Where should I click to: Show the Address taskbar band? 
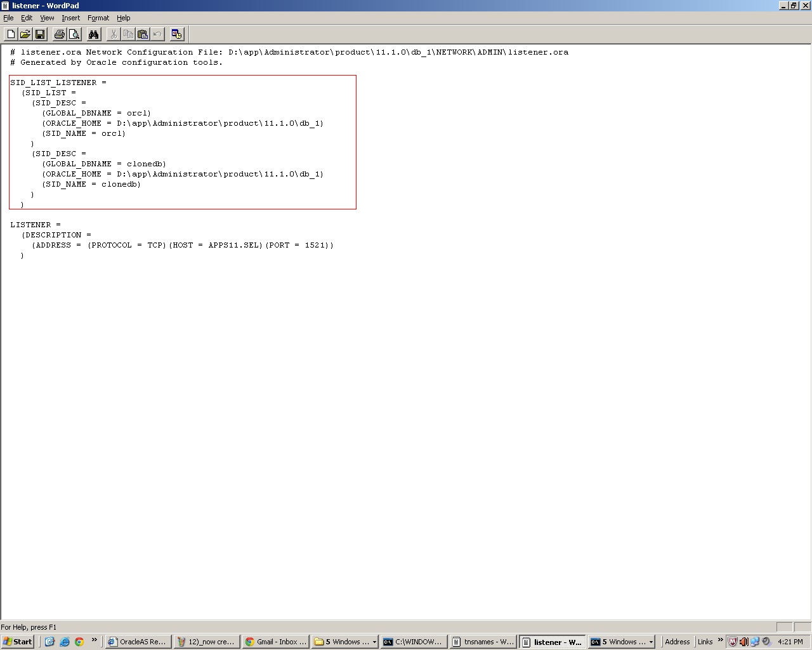click(678, 642)
